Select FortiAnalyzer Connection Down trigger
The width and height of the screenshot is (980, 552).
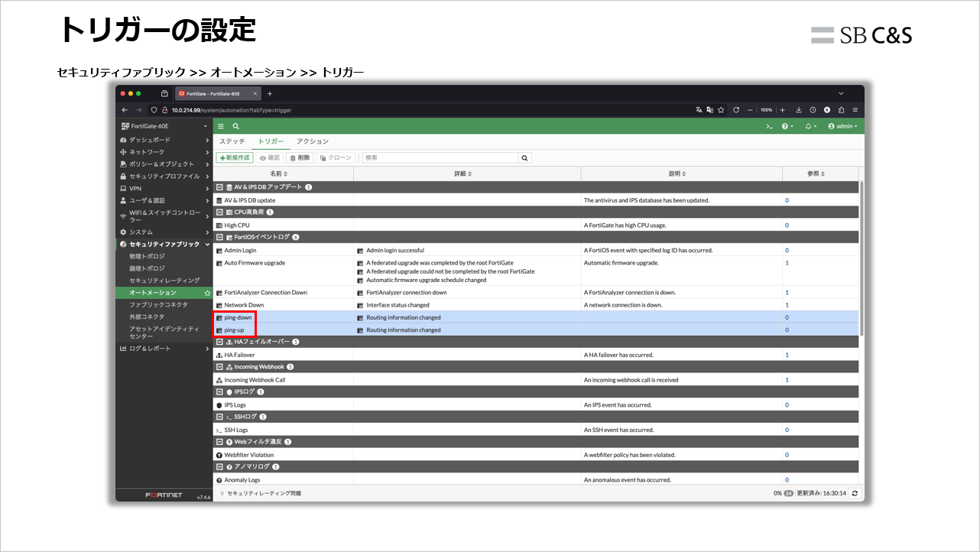pos(265,292)
